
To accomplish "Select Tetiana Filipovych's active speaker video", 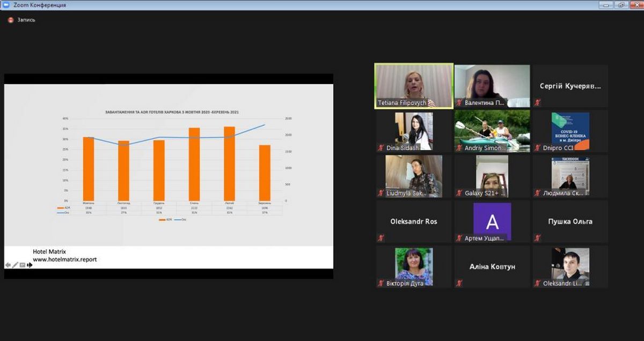I will pyautogui.click(x=413, y=86).
